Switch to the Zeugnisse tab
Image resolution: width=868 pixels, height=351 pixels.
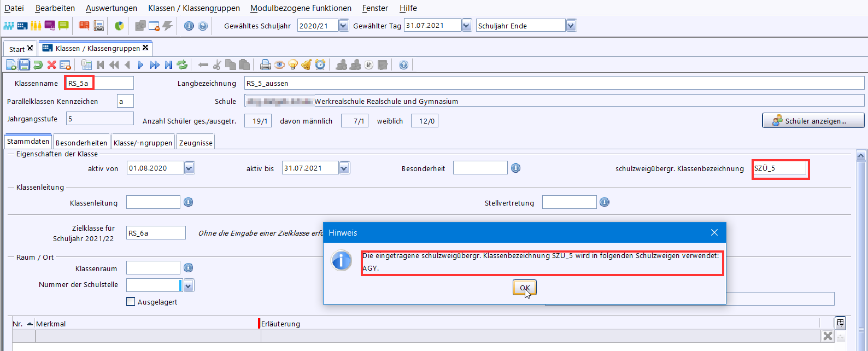196,143
